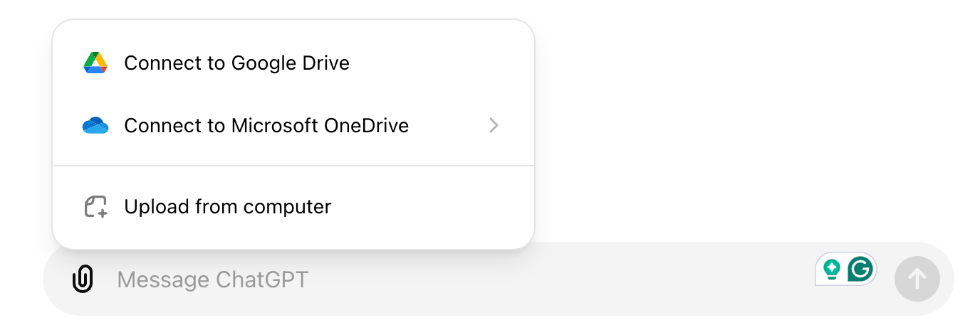Image resolution: width=980 pixels, height=330 pixels.
Task: Close the attachment menu via paperclip button
Action: pyautogui.click(x=83, y=279)
